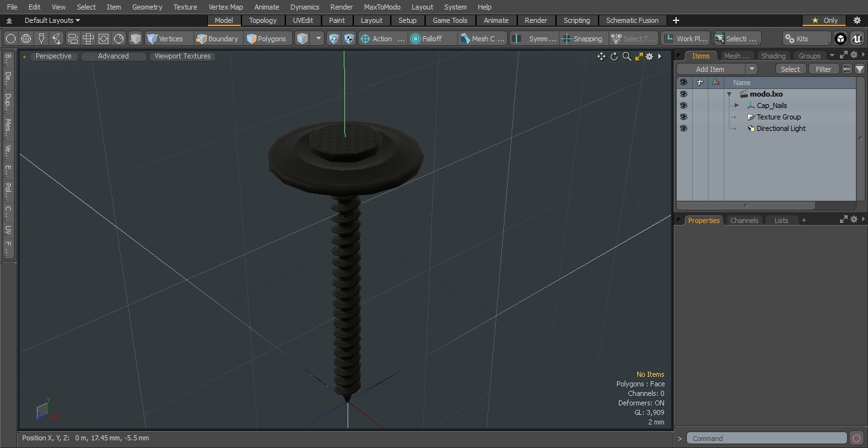Click the capsule shapes tool icon
Screen dimensions: 868x448
72,39
